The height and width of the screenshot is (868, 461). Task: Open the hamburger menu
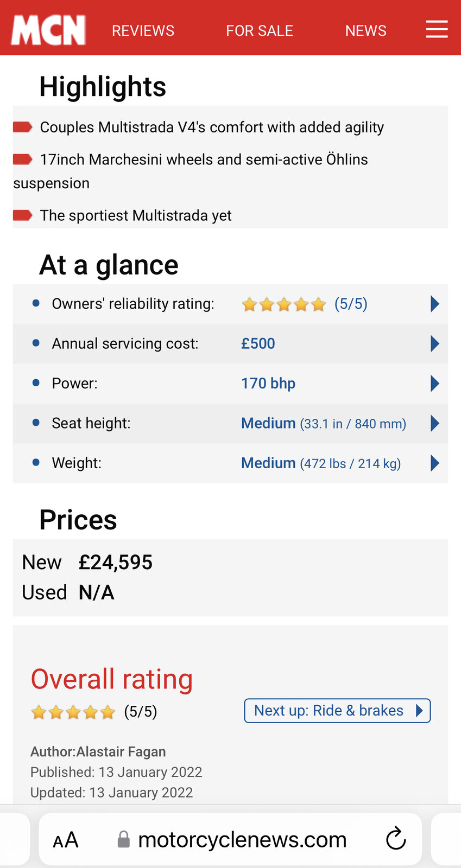point(437,29)
